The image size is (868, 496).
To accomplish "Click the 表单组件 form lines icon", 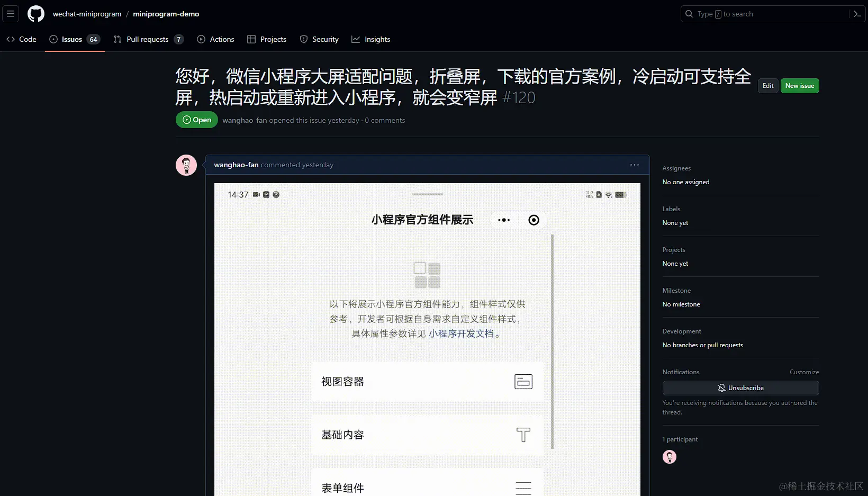I will (x=523, y=488).
